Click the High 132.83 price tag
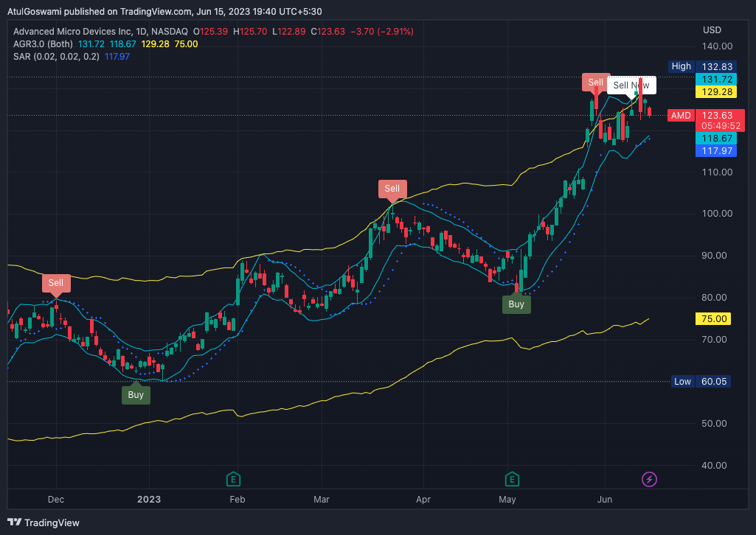Screen dimensions: 756x535 [703, 66]
